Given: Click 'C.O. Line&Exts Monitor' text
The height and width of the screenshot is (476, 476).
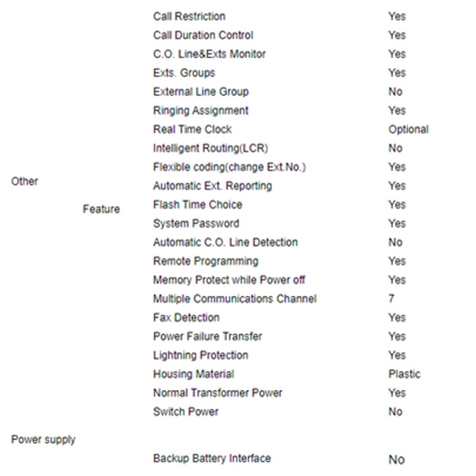Looking at the screenshot, I should pos(209,54).
